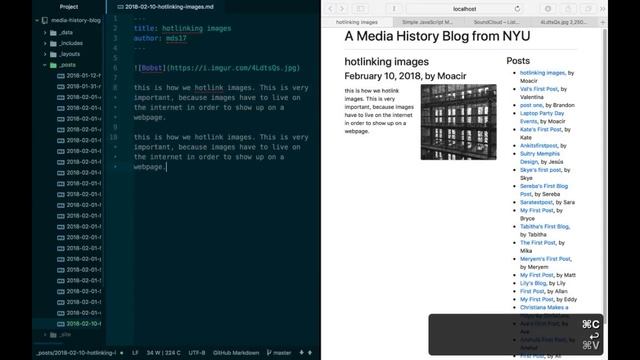Click the Safari reload page icon

(x=517, y=9)
